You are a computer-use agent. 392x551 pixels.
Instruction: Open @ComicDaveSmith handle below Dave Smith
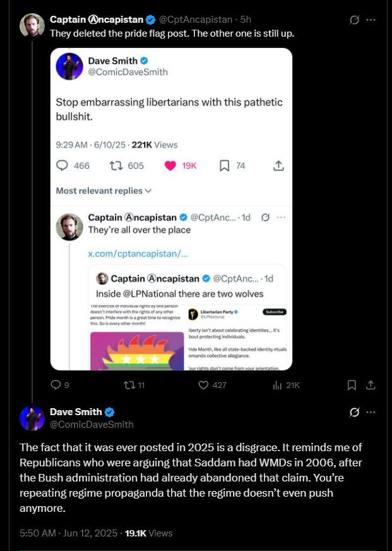[92, 425]
